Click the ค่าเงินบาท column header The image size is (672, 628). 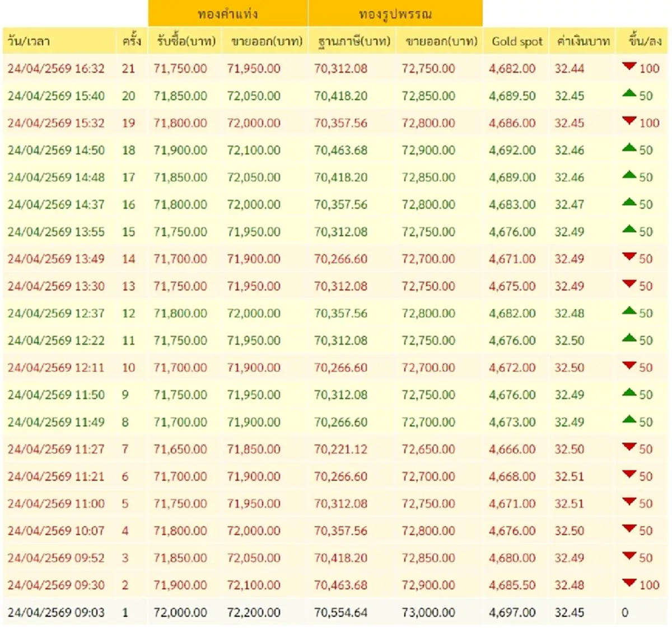point(582,40)
